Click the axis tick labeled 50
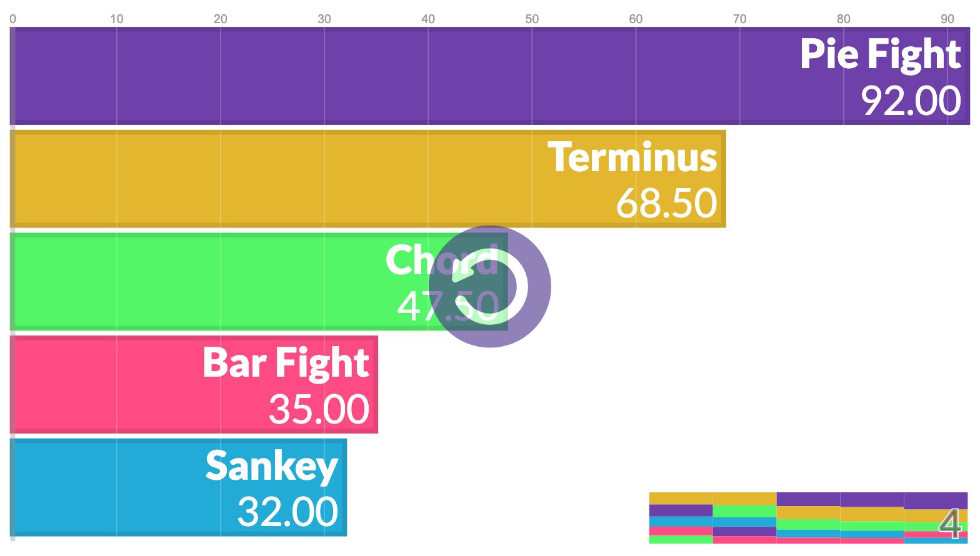This screenshot has height=556, width=980. (532, 19)
